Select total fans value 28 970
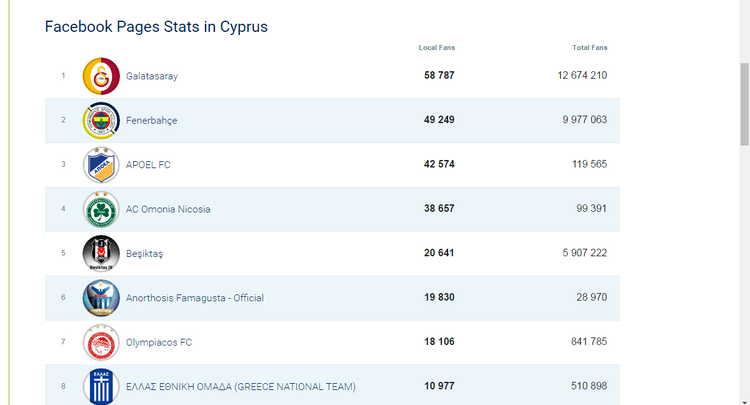This screenshot has width=750, height=405. pos(592,297)
